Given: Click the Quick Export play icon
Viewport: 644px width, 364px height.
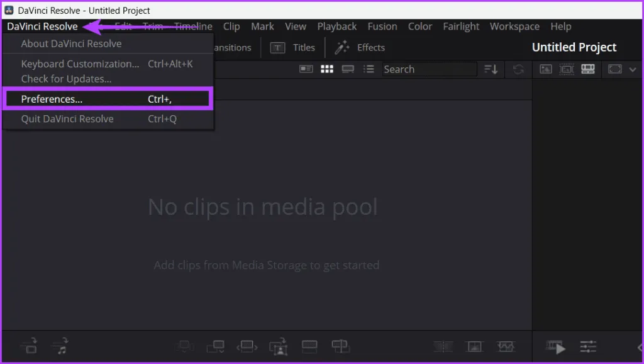Looking at the screenshot, I should 556,346.
